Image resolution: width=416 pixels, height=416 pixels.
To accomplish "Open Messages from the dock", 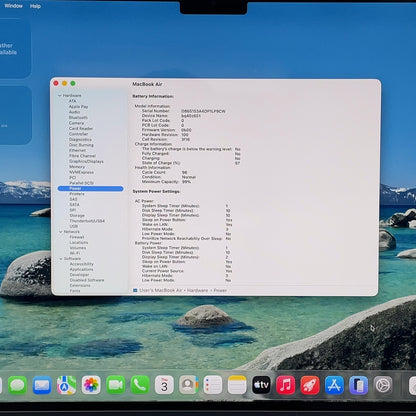I will pyautogui.click(x=17, y=385).
